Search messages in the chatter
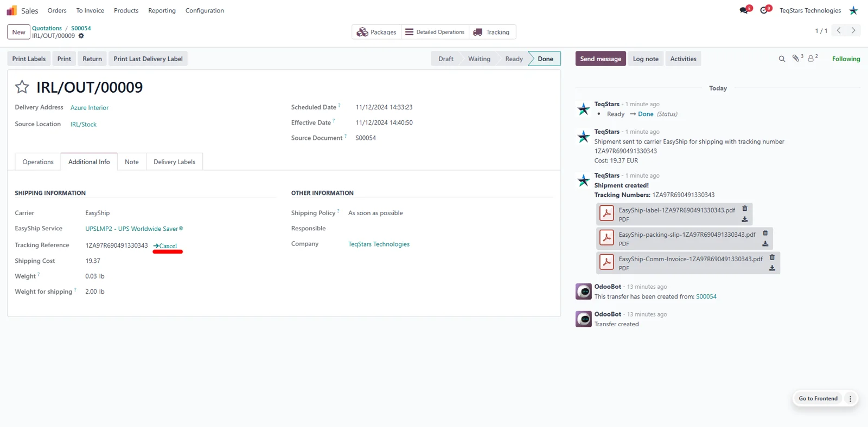 (x=782, y=59)
